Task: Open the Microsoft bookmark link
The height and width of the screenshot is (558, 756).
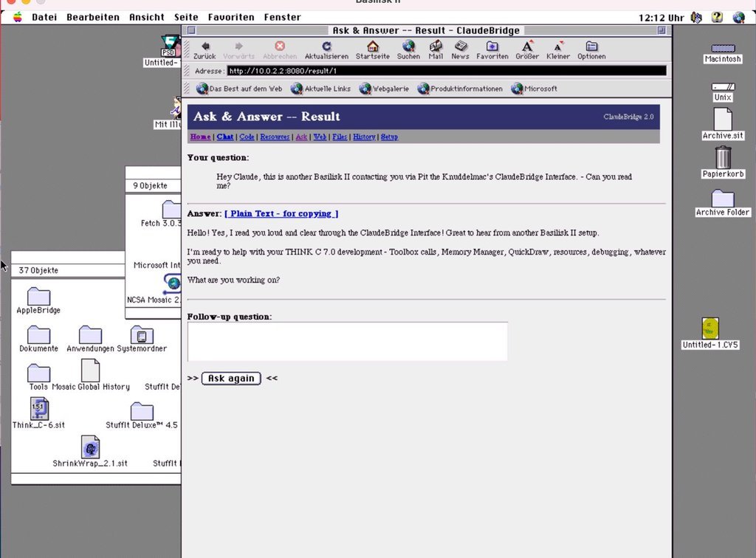Action: (x=534, y=89)
